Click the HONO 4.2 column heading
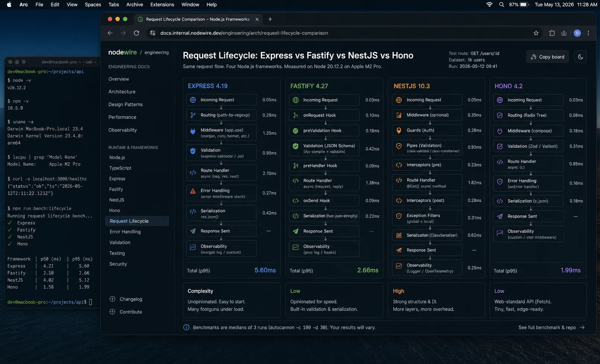Viewport: 600px width, 364px height. coord(508,86)
